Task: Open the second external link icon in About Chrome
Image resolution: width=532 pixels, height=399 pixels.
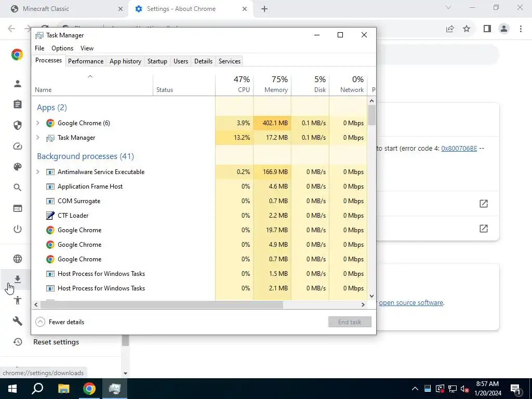Action: coord(484,229)
